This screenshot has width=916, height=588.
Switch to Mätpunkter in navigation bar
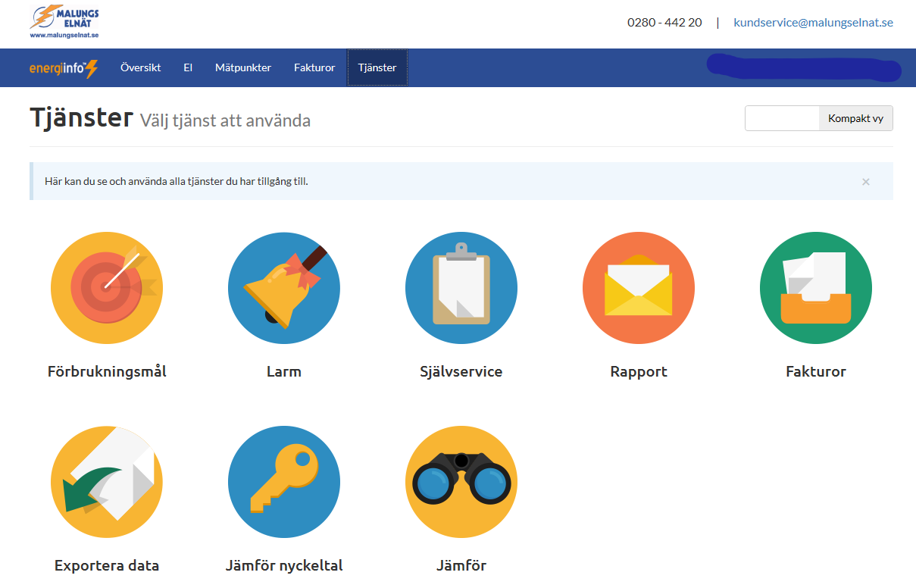click(242, 68)
